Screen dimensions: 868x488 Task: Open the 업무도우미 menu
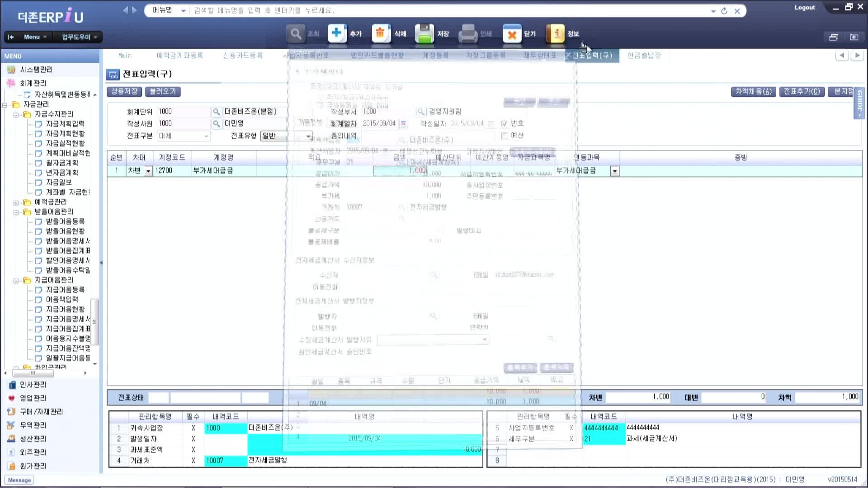79,37
